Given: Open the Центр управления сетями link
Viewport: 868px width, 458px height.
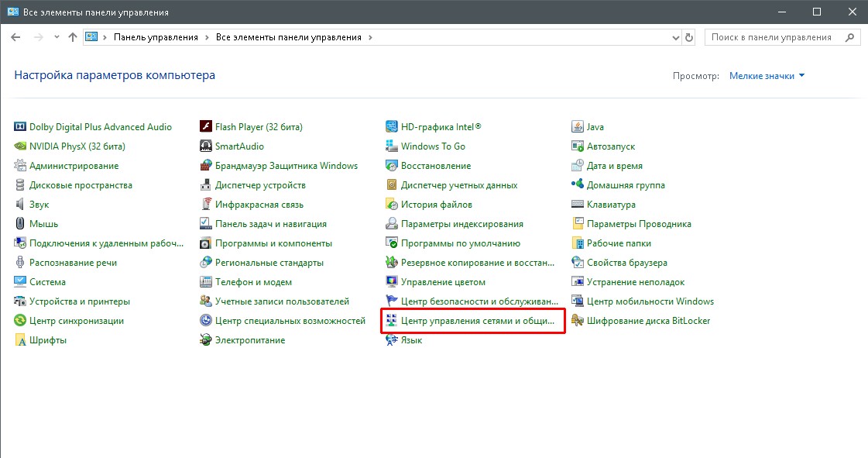Looking at the screenshot, I should pos(478,321).
